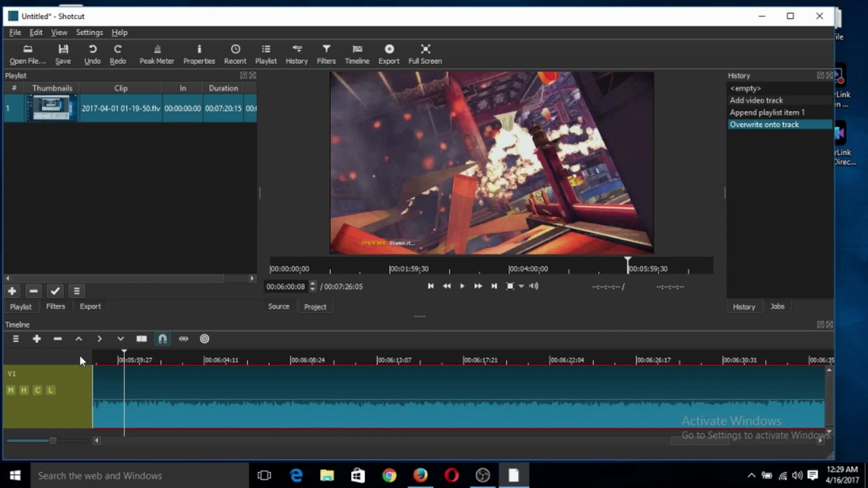
Task: Open the Help menu
Action: (x=119, y=33)
